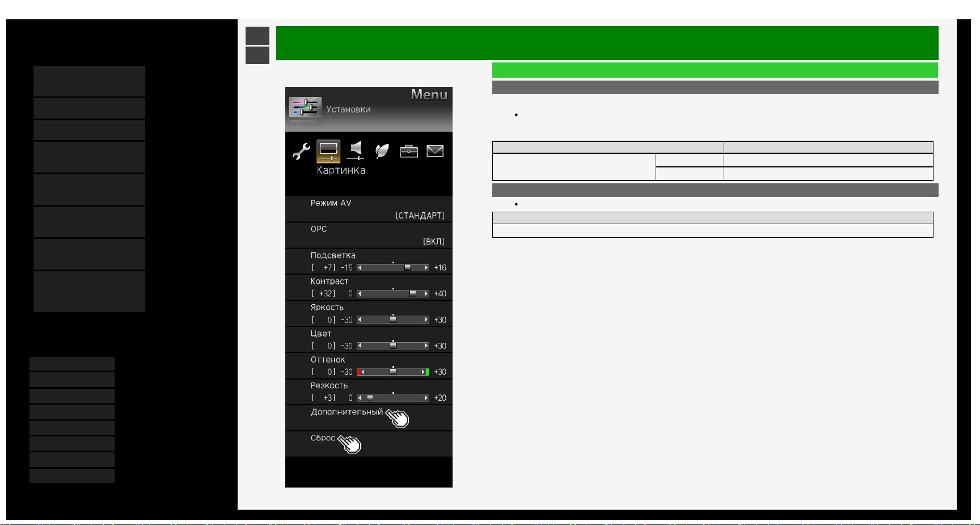The image size is (980, 525).
Task: Open the leaf eco settings icon
Action: click(382, 151)
